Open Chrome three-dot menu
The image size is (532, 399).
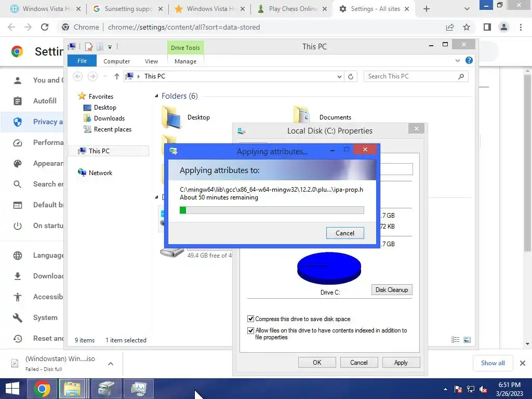(521, 27)
